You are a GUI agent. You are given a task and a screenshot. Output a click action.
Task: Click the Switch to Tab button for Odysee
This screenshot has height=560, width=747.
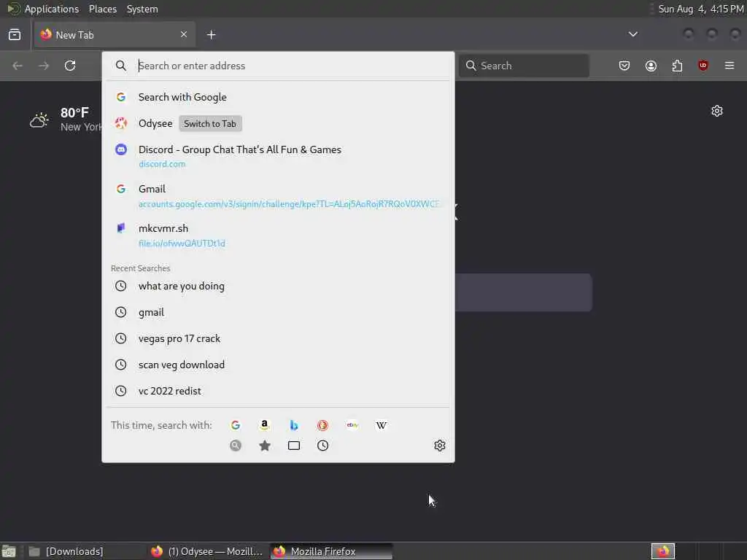point(210,124)
